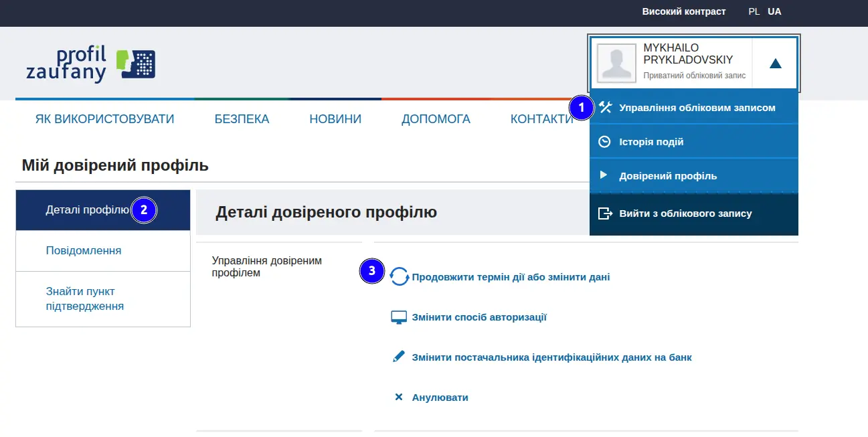
Task: Select the Повідомлення sidebar tab
Action: [103, 251]
